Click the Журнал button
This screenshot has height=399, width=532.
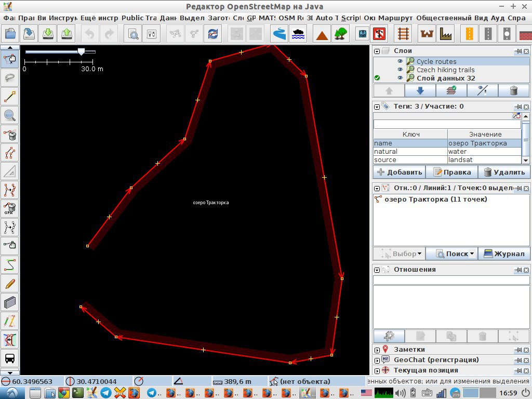504,254
